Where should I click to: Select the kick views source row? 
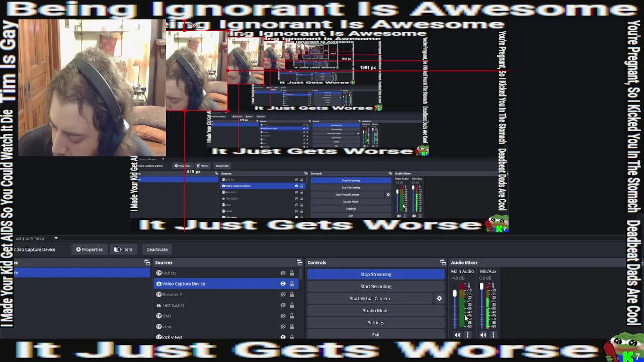[226, 337]
